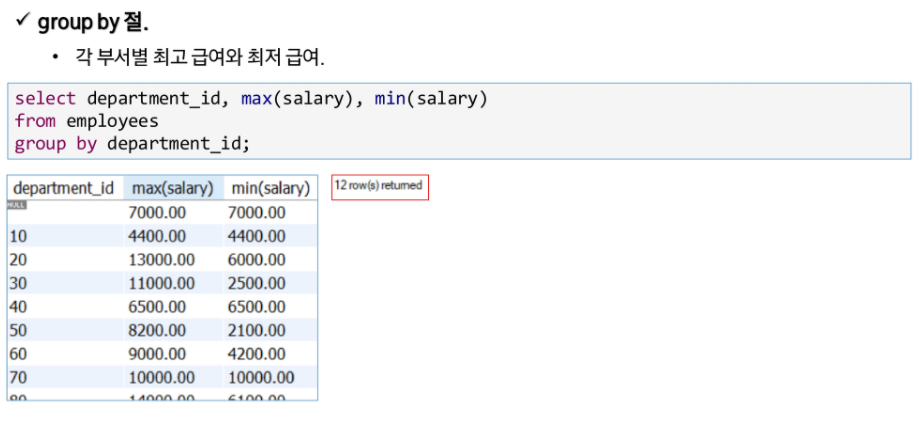This screenshot has height=433, width=922.
Task: Select the max(salary) column header
Action: tap(173, 188)
